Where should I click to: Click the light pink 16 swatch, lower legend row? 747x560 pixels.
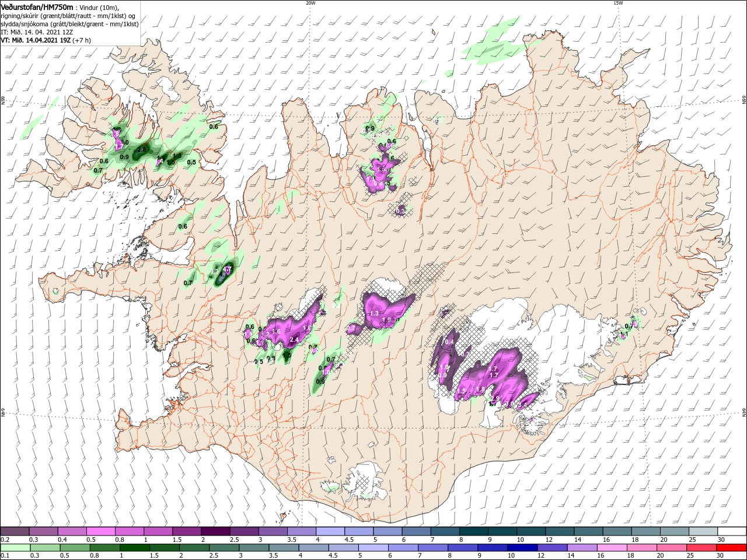[x=612, y=548]
